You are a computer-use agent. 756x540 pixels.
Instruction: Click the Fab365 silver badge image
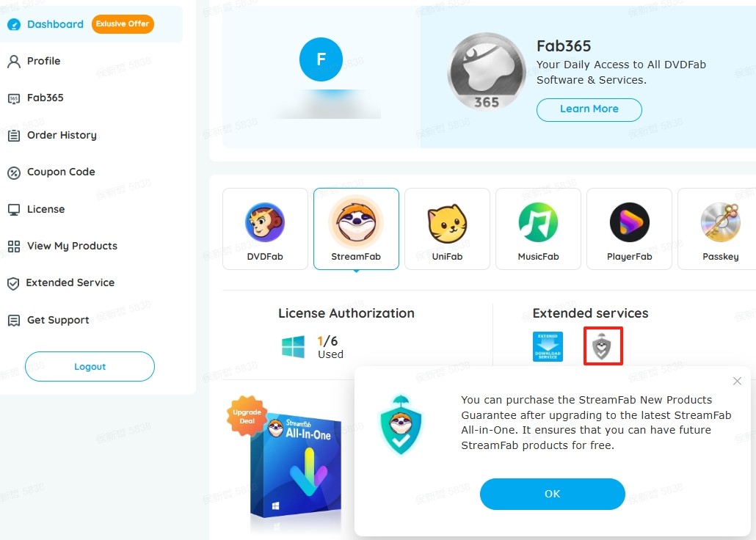point(487,71)
